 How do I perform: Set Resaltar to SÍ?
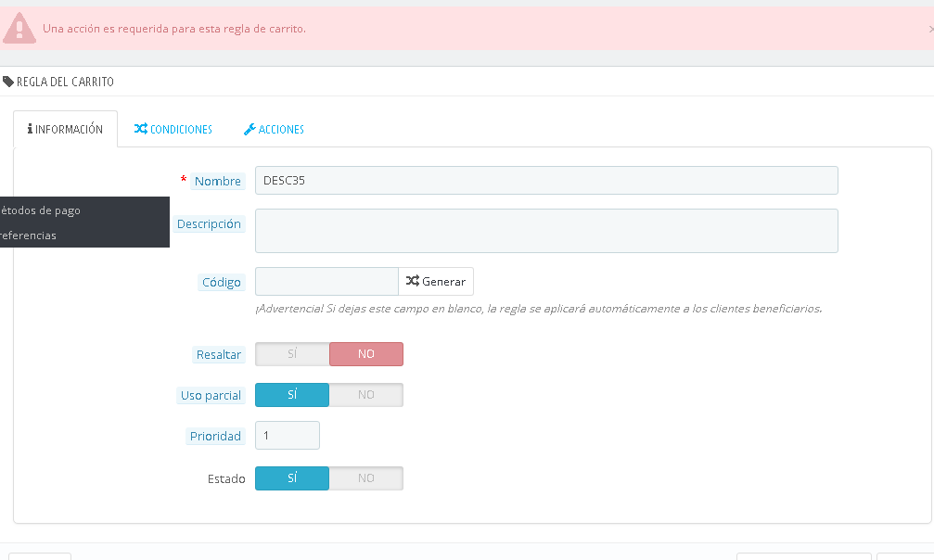point(292,354)
